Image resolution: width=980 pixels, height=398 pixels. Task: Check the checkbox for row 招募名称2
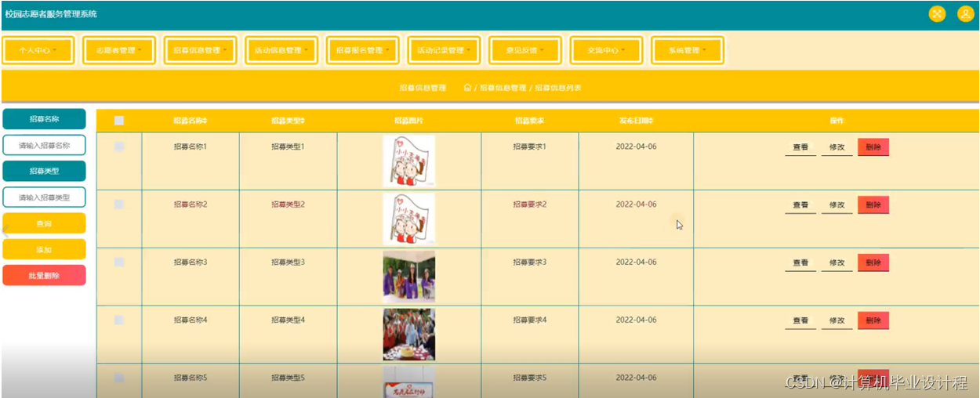pyautogui.click(x=119, y=204)
